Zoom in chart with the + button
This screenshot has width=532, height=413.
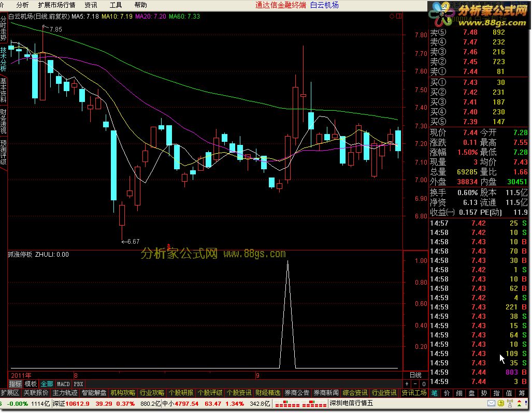pos(407,384)
